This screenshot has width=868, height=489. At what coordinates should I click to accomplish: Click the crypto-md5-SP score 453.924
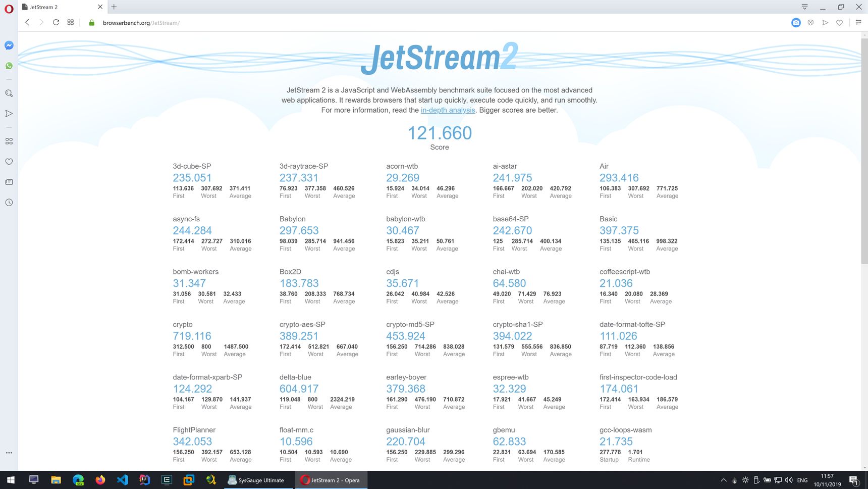(x=406, y=336)
